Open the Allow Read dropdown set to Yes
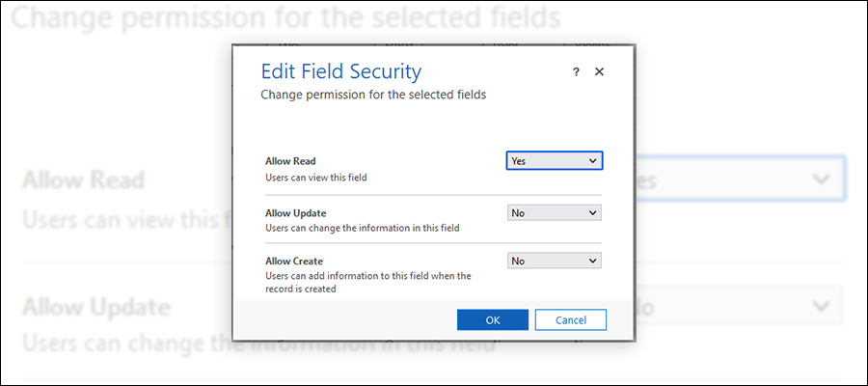Viewport: 868px width, 386px height. [555, 161]
